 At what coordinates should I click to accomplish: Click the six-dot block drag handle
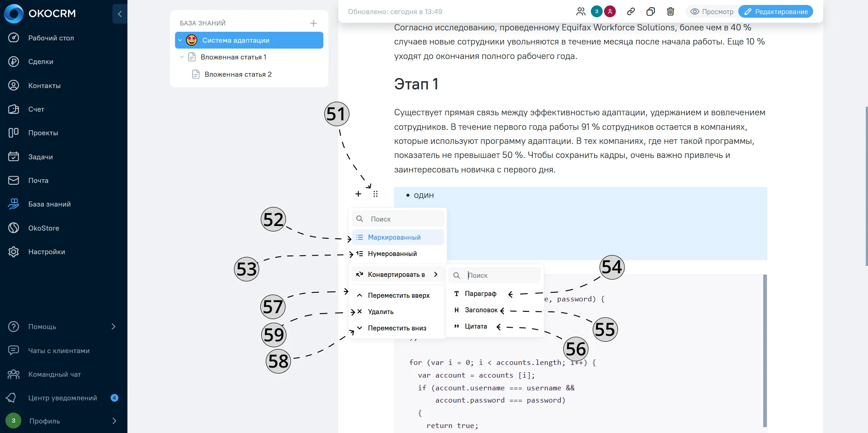pos(375,194)
